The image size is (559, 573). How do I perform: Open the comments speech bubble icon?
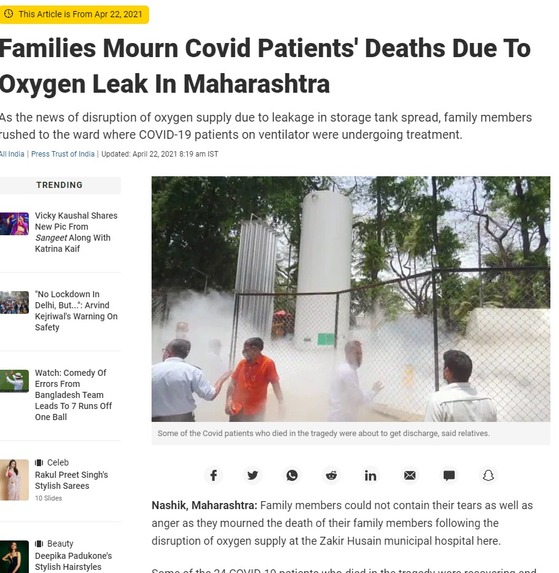[449, 475]
